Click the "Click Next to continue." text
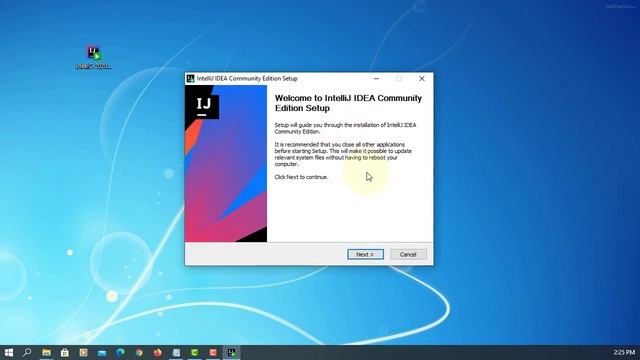640x360 pixels. point(301,177)
